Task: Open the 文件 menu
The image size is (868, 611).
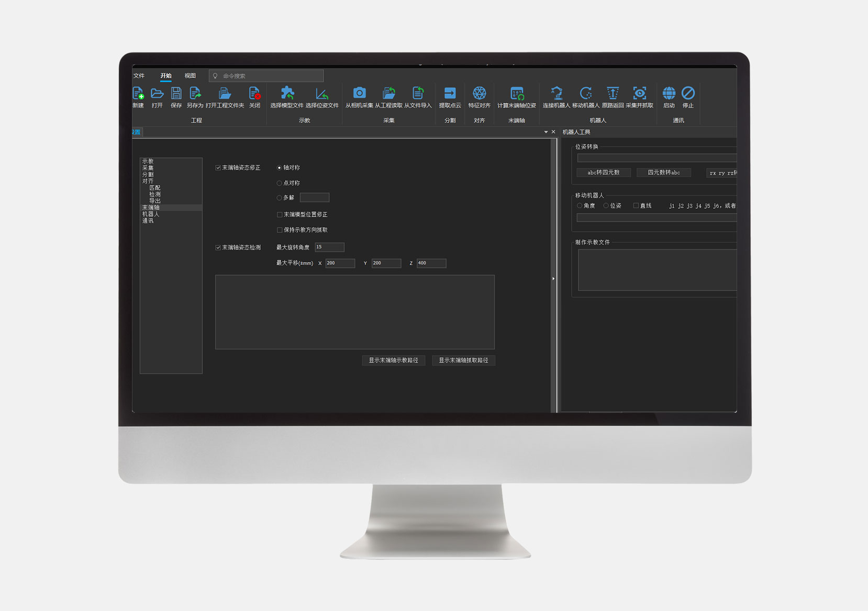Action: click(139, 76)
